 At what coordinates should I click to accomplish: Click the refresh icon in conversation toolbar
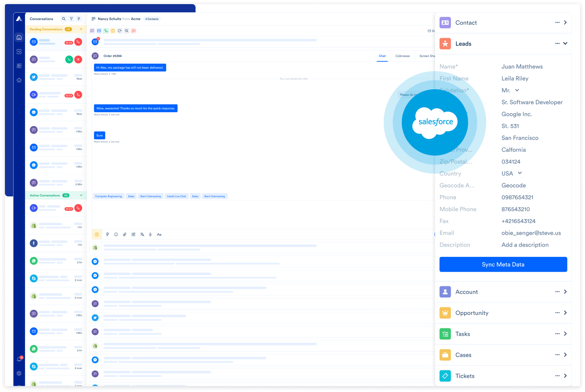(x=120, y=31)
